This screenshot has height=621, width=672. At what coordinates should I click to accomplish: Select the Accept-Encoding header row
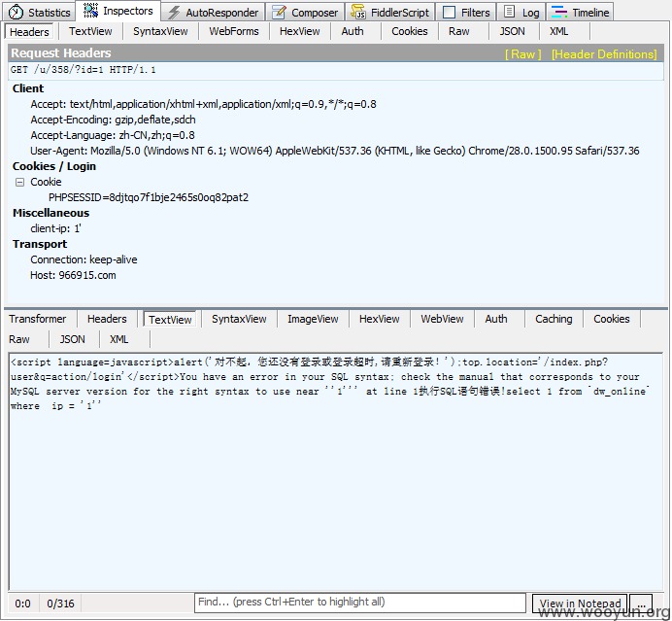pos(114,120)
